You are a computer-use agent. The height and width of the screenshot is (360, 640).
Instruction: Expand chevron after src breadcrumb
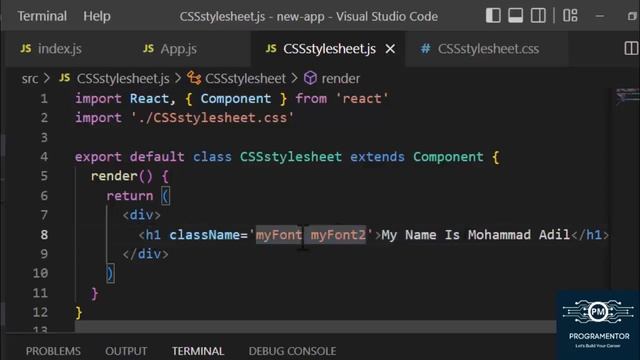tap(47, 78)
